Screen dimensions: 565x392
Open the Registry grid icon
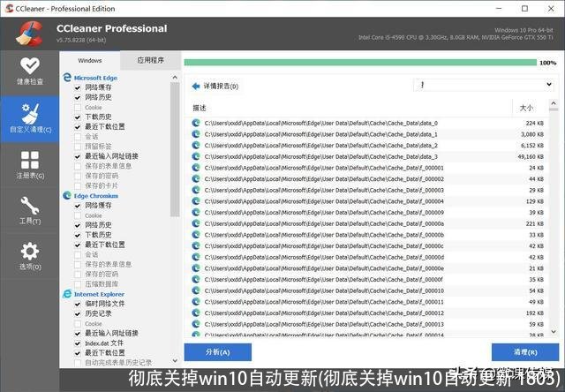30,160
